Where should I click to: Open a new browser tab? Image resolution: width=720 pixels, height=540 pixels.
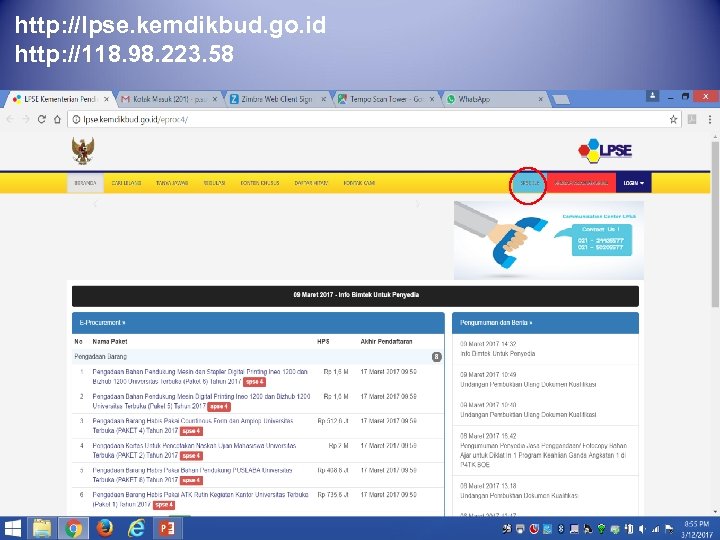[561, 100]
